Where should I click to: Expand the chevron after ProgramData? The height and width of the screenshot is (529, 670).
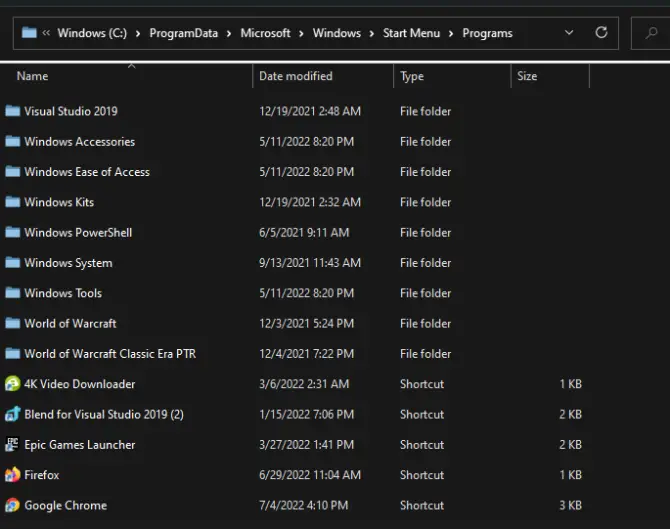pyautogui.click(x=229, y=33)
